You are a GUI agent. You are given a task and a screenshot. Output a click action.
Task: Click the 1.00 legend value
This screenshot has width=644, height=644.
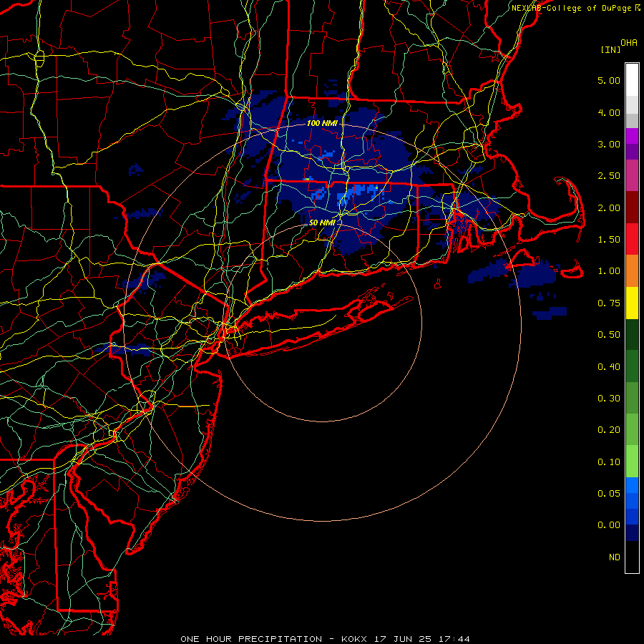(x=609, y=271)
